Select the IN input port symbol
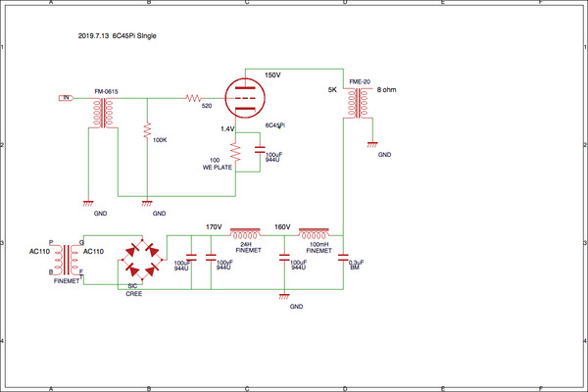 tap(66, 98)
